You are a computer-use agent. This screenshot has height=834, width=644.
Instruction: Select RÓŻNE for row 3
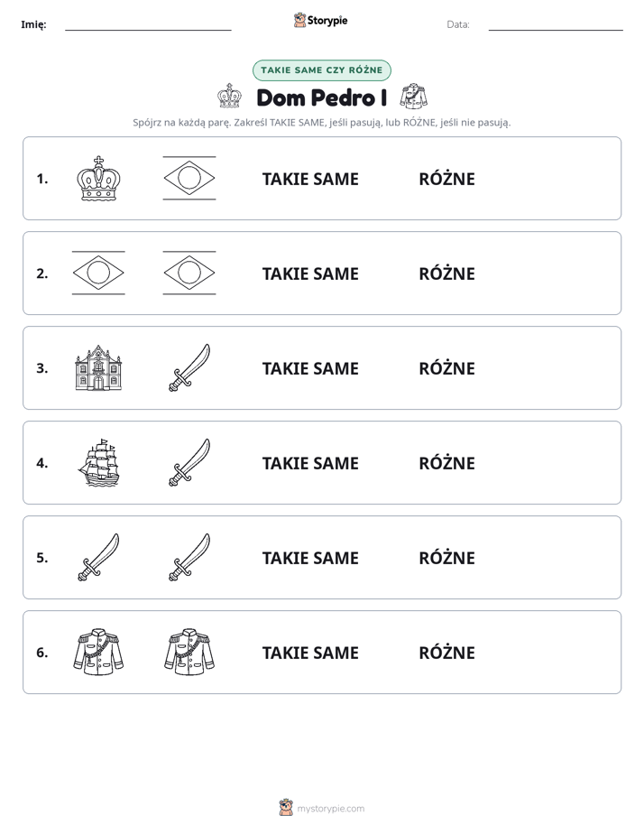click(x=446, y=368)
